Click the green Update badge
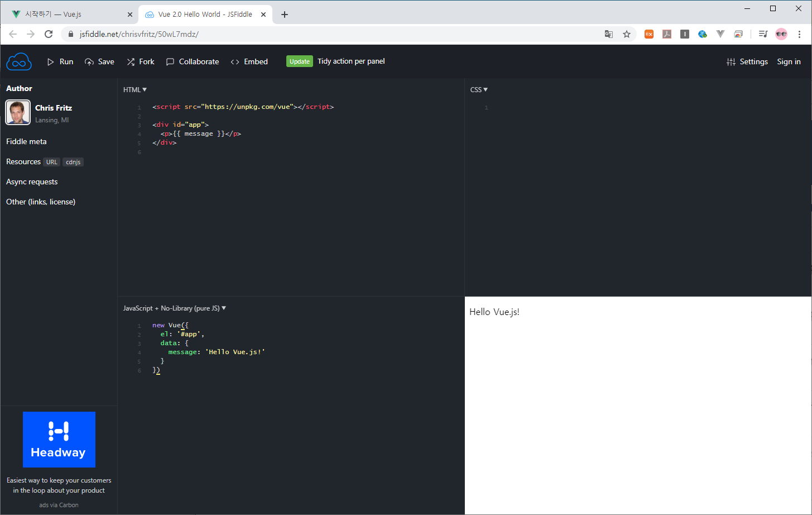The image size is (812, 515). (300, 61)
